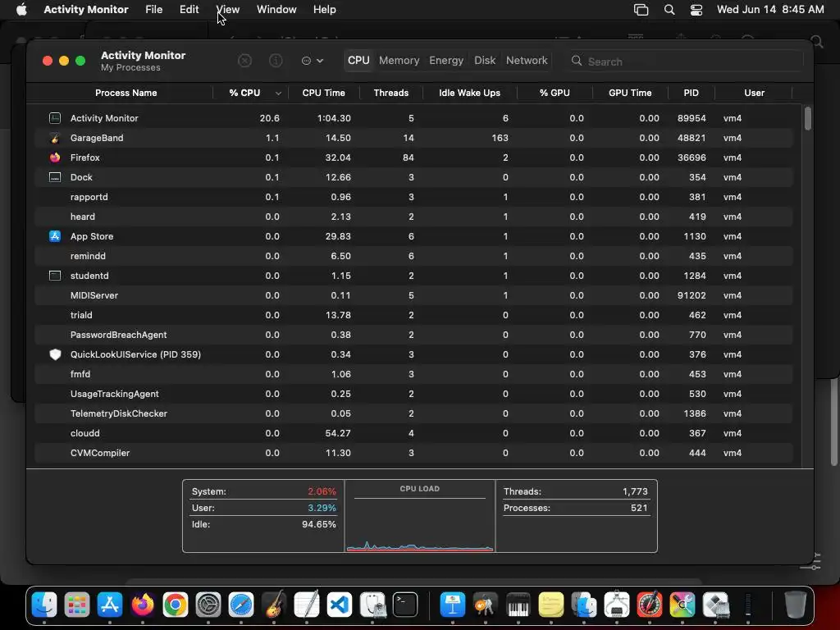Viewport: 840px width, 630px height.
Task: Open Control Center in the menu bar
Action: coord(696,10)
